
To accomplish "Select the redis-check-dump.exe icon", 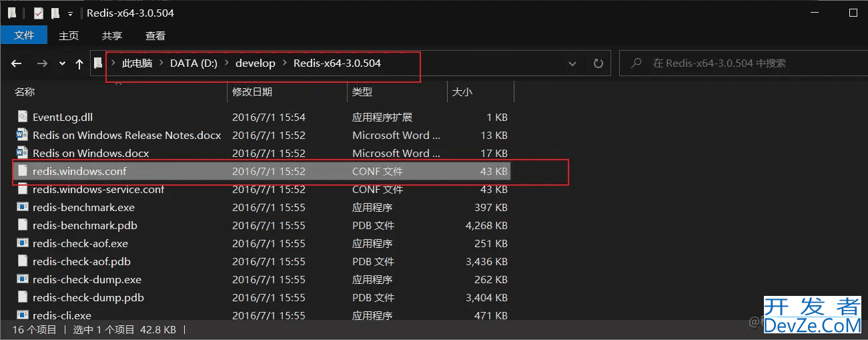I will (23, 279).
